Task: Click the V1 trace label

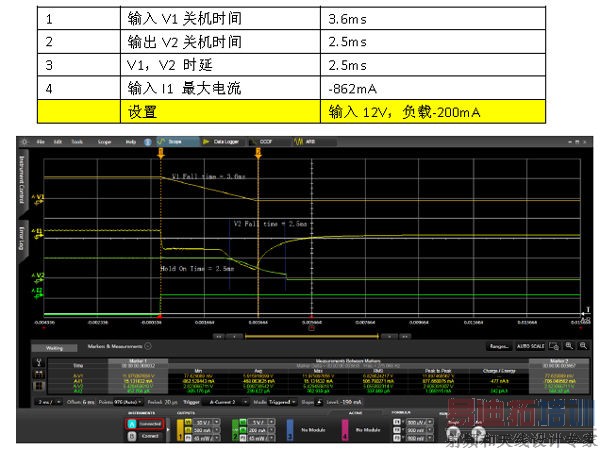Action: (38, 197)
